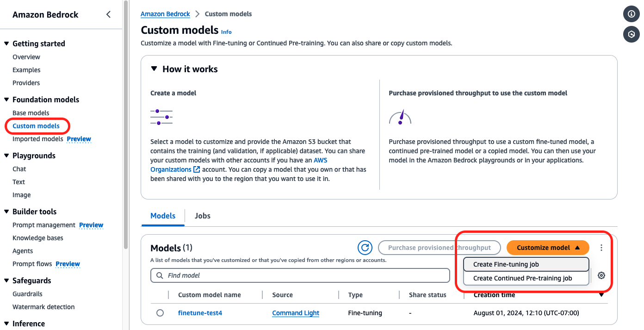
Task: Click the Customize model dropdown button
Action: (548, 248)
